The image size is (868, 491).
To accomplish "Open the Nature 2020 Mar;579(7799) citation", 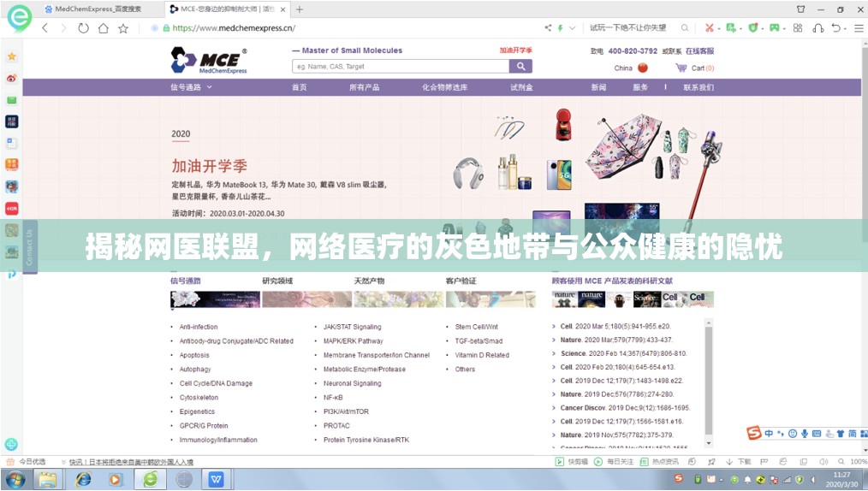I will (x=616, y=340).
